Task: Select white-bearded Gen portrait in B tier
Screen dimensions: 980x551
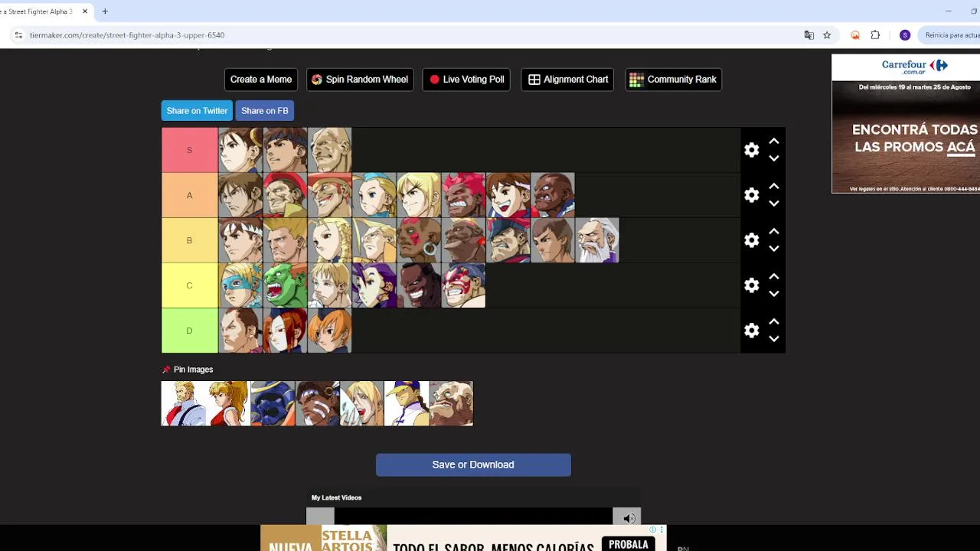Action: [x=596, y=240]
